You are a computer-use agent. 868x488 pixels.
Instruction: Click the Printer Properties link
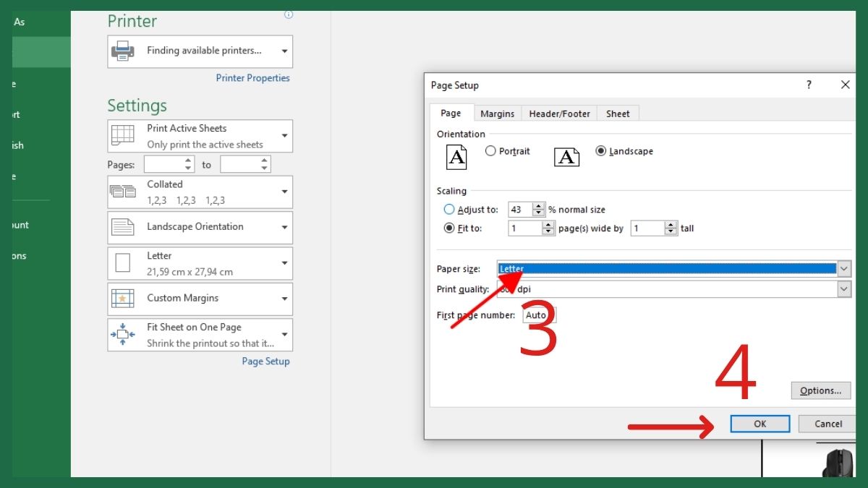click(252, 77)
